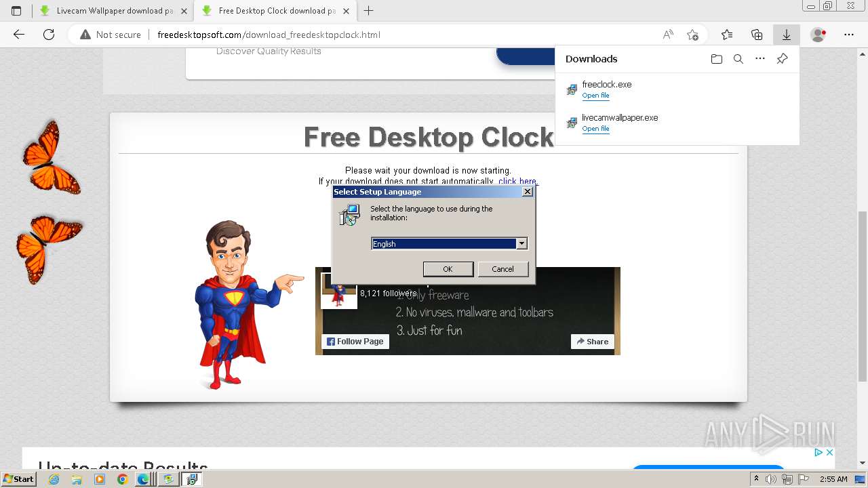
Task: Click the Read aloud icon in address bar
Action: [668, 35]
